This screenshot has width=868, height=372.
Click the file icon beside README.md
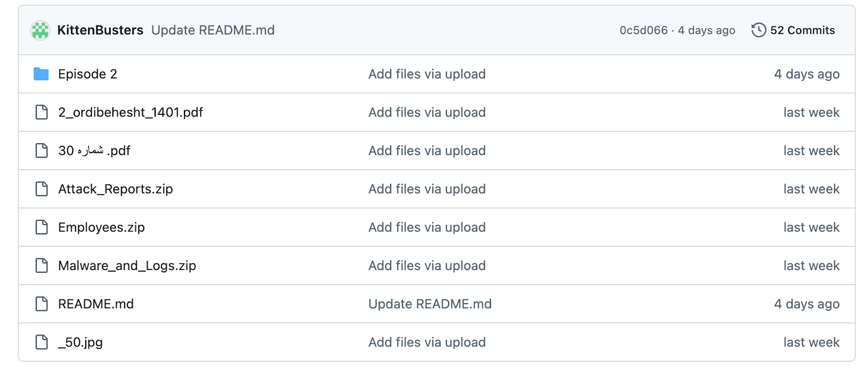pos(41,304)
